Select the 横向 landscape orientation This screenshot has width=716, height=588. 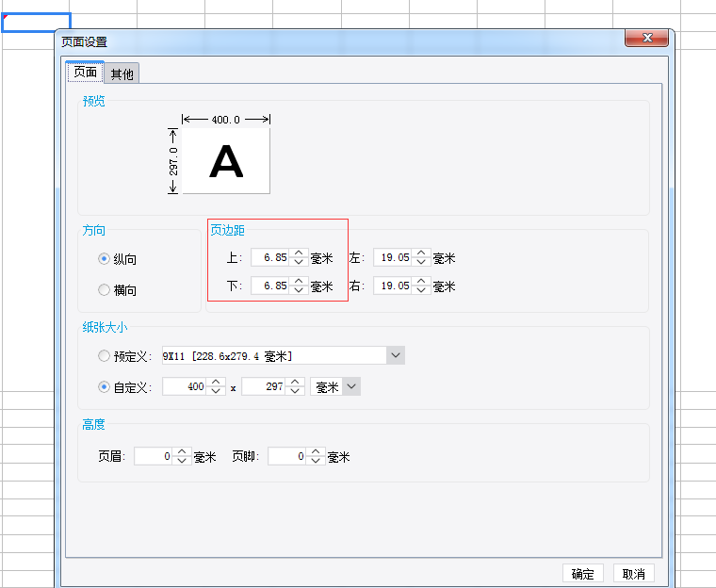[x=105, y=290]
